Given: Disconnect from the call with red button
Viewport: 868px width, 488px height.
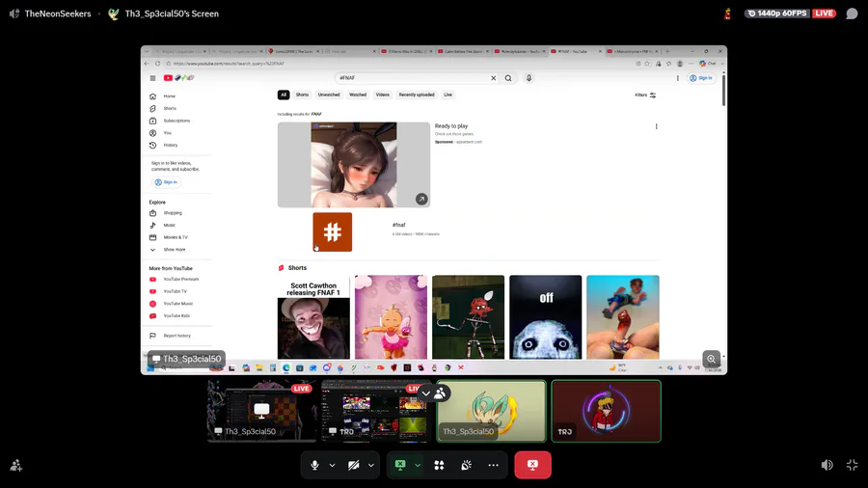Looking at the screenshot, I should tap(532, 465).
